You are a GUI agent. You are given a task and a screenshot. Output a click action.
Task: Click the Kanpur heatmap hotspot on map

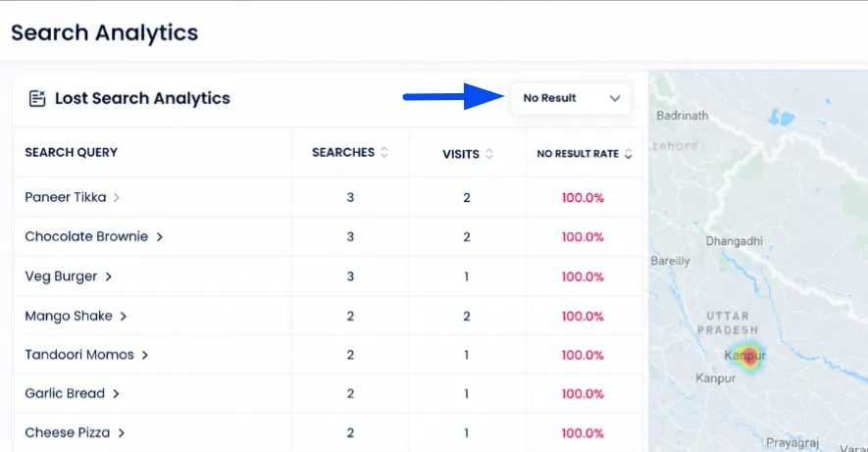[748, 355]
